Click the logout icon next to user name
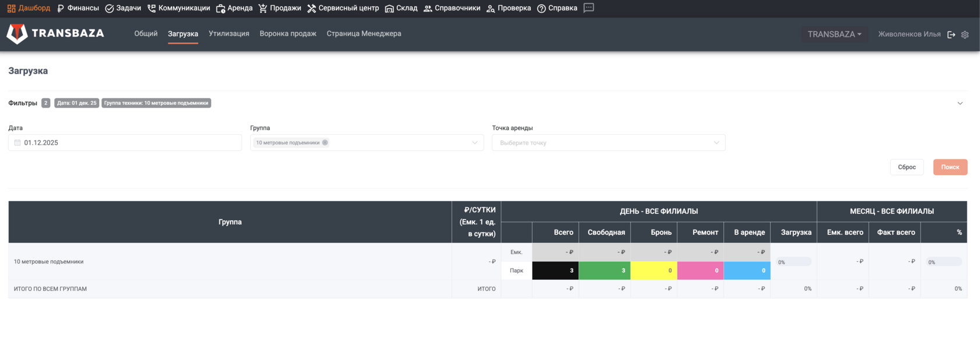The width and height of the screenshot is (980, 351). pyautogui.click(x=951, y=34)
